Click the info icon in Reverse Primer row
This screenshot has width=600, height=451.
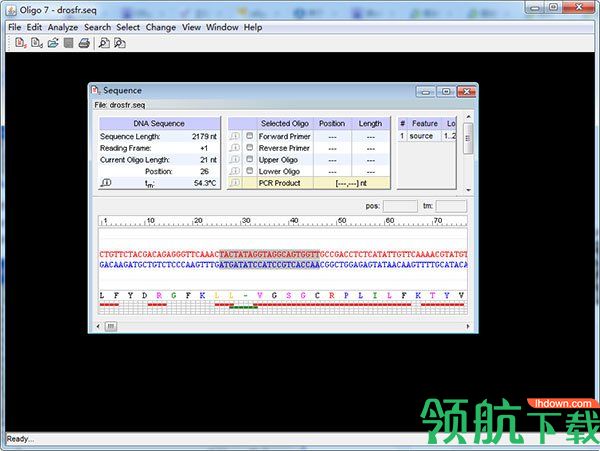pyautogui.click(x=235, y=148)
